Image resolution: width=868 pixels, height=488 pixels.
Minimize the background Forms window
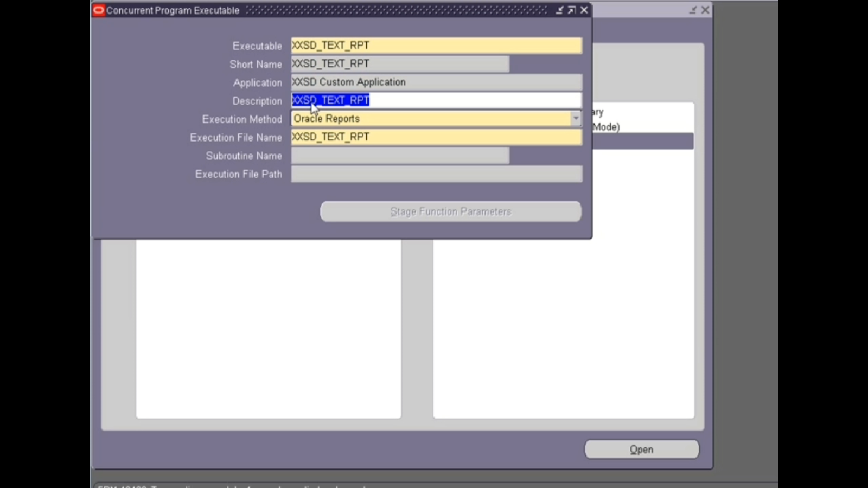point(692,10)
